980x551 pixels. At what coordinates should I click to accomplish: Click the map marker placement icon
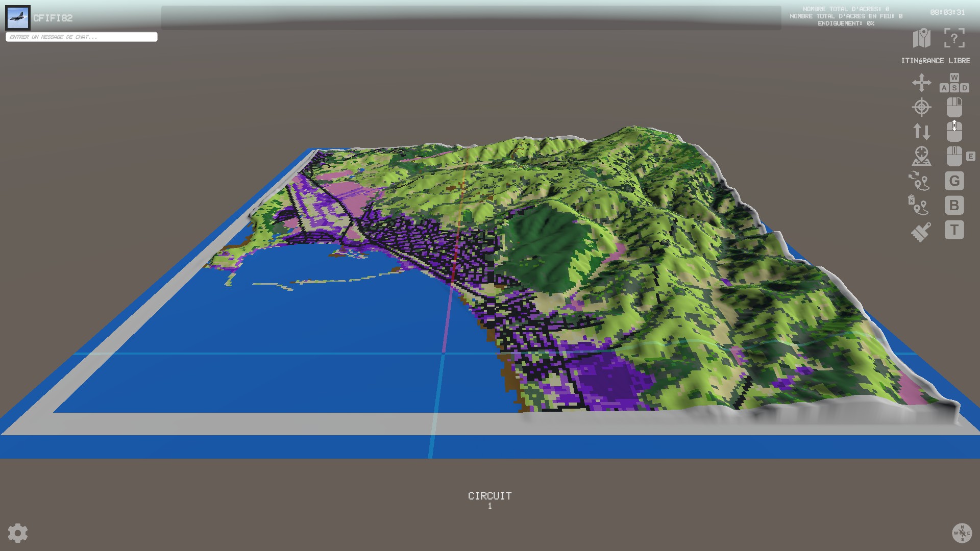point(921,156)
